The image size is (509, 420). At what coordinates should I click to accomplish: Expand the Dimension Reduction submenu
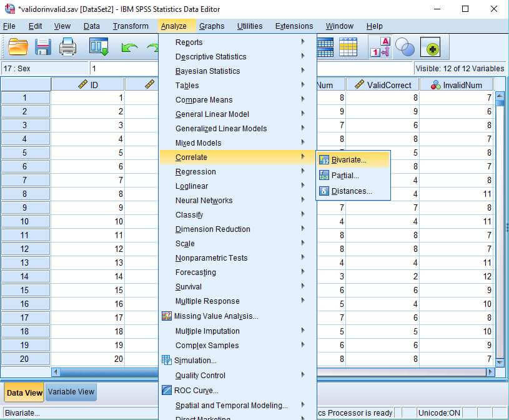click(302, 228)
